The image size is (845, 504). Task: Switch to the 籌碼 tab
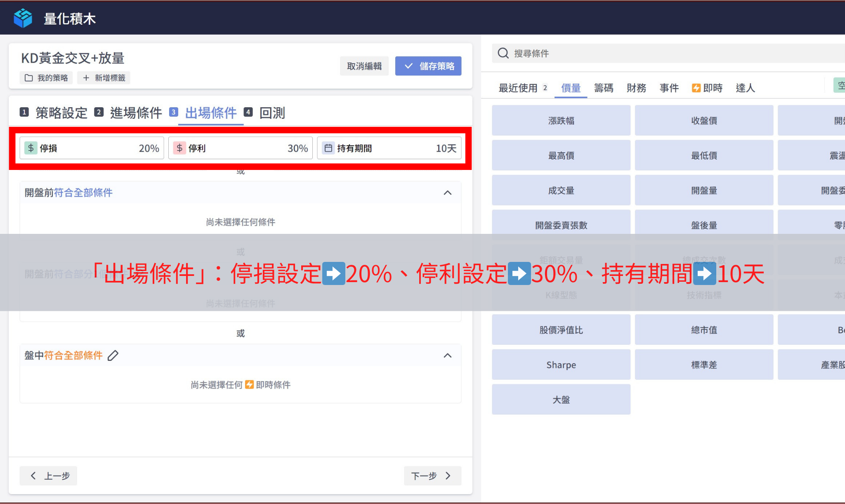tap(603, 88)
